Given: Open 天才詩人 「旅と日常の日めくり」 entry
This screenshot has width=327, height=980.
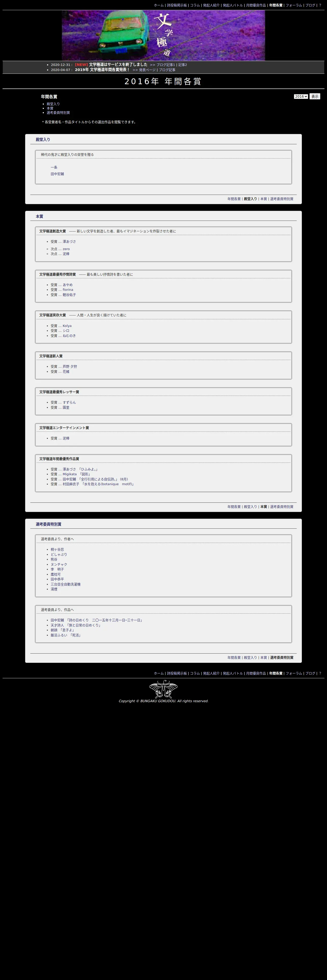Looking at the screenshot, I should click(76, 625).
